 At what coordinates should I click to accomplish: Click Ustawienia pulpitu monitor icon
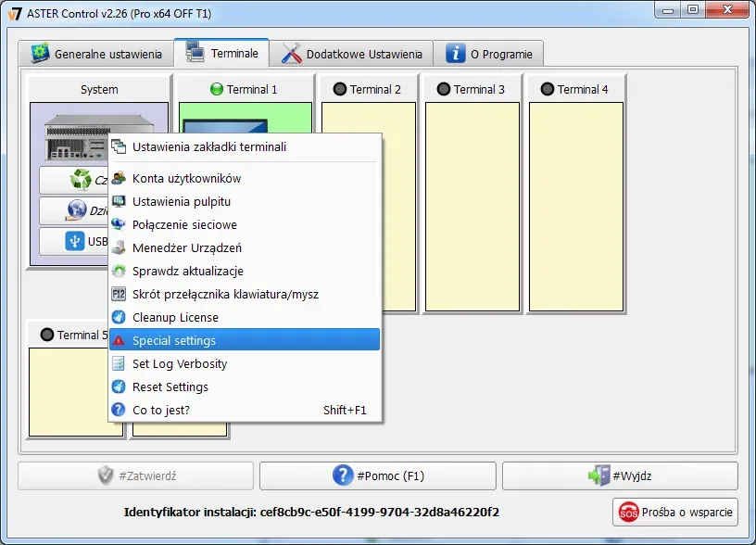119,201
